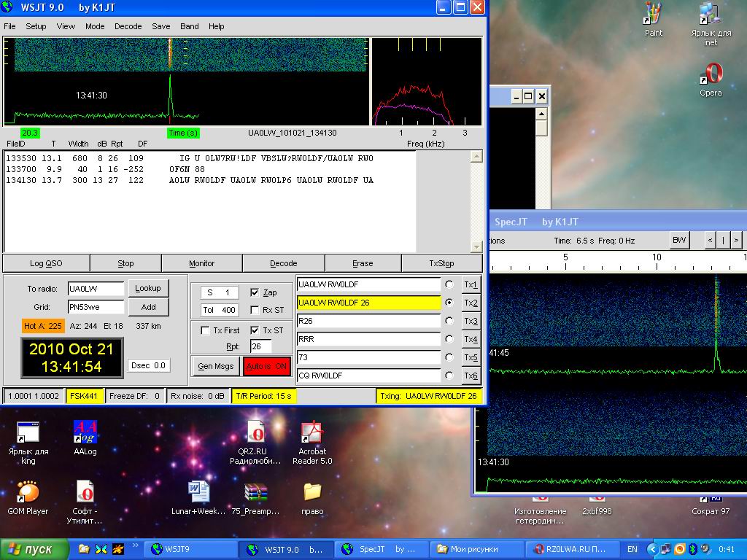Click the Bluetooth tray icon

point(693,549)
